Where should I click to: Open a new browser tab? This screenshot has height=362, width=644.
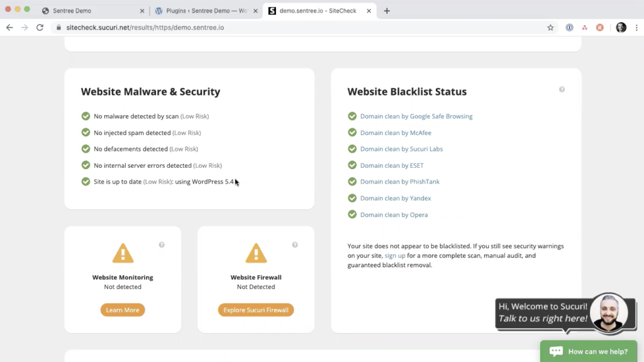tap(386, 11)
